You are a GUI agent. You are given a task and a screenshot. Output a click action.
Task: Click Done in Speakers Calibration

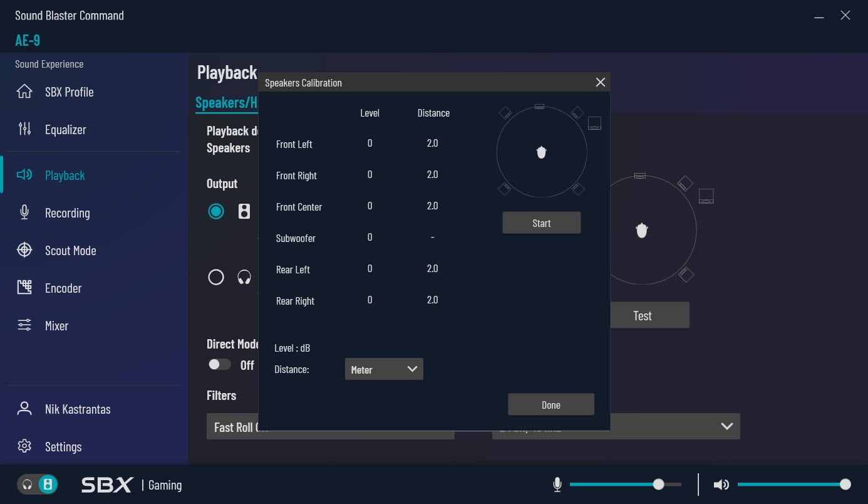point(551,404)
